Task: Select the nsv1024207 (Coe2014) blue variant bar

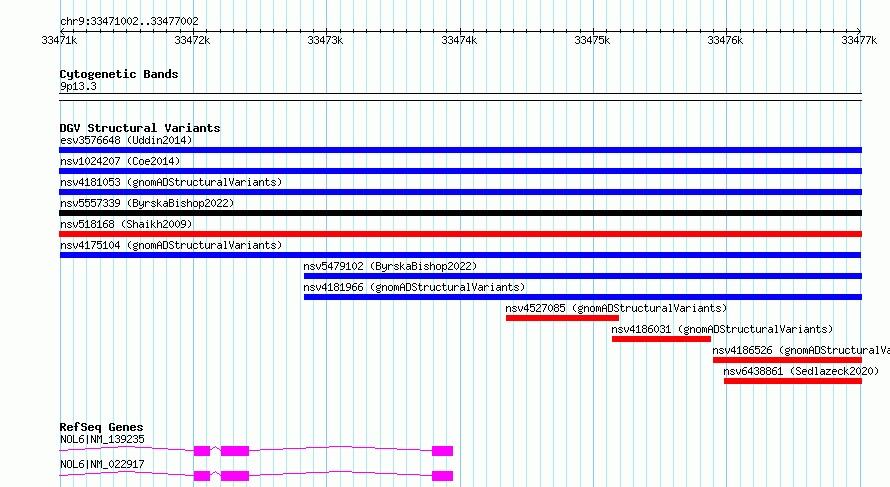Action: point(460,171)
